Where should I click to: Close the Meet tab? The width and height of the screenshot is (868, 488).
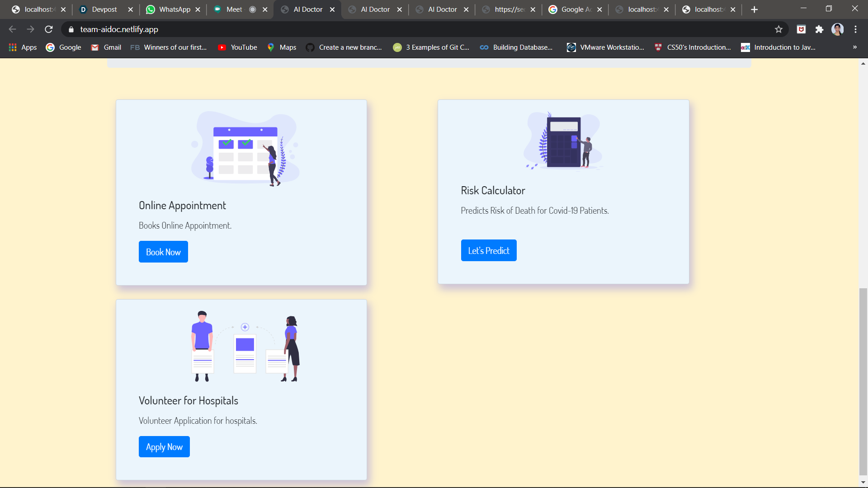(x=265, y=9)
